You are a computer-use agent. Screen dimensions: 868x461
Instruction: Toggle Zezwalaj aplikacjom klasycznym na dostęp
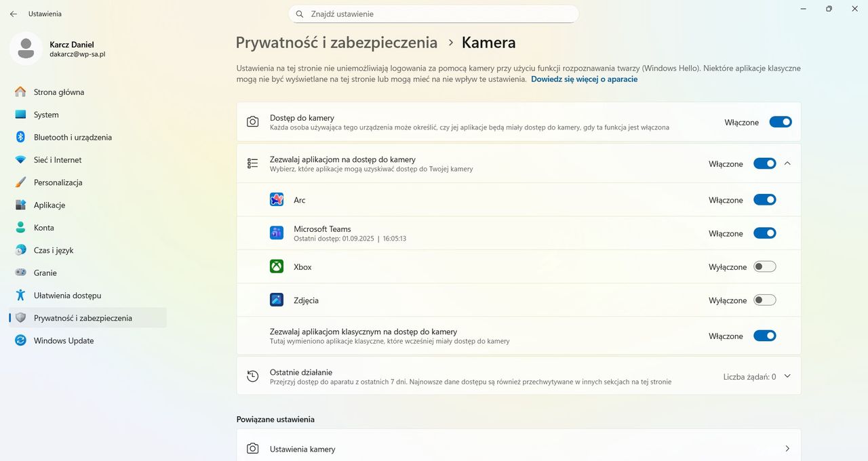point(764,336)
